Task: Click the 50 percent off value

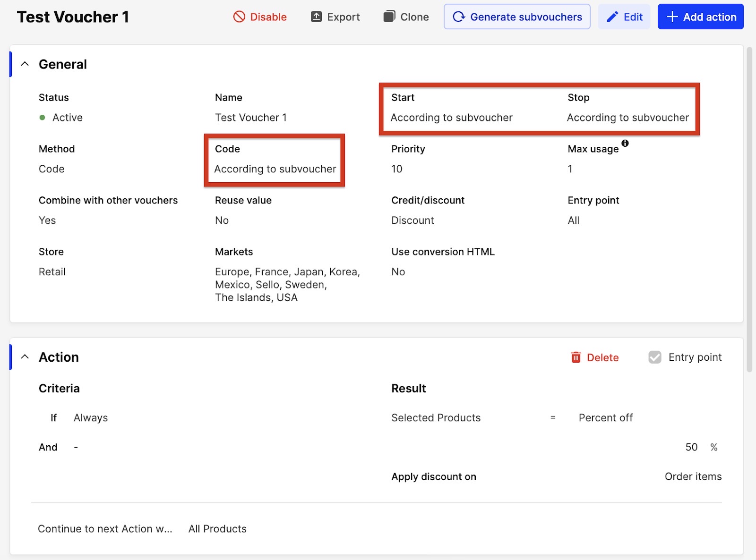Action: 691,447
